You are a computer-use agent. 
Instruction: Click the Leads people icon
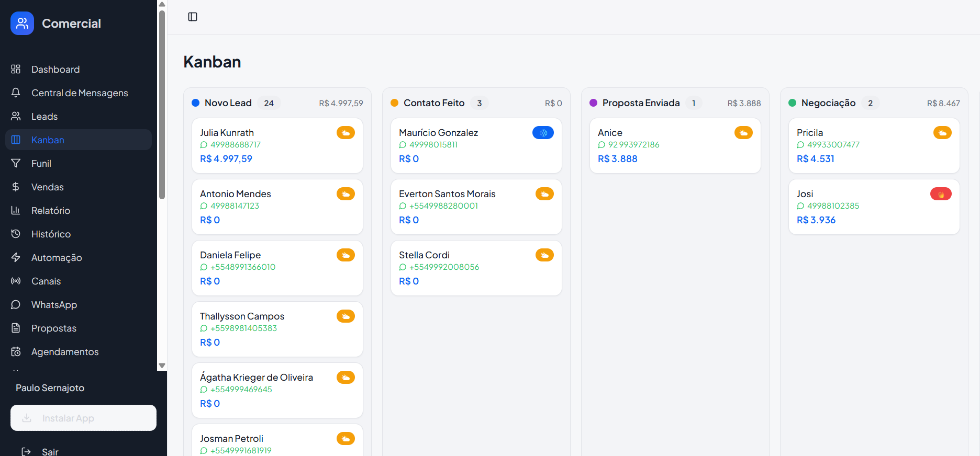point(16,116)
